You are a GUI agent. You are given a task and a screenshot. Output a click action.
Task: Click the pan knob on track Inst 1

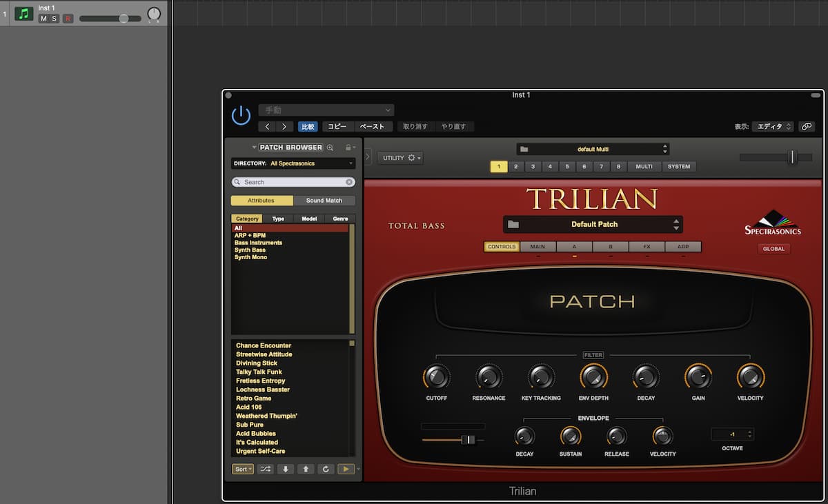coord(154,14)
